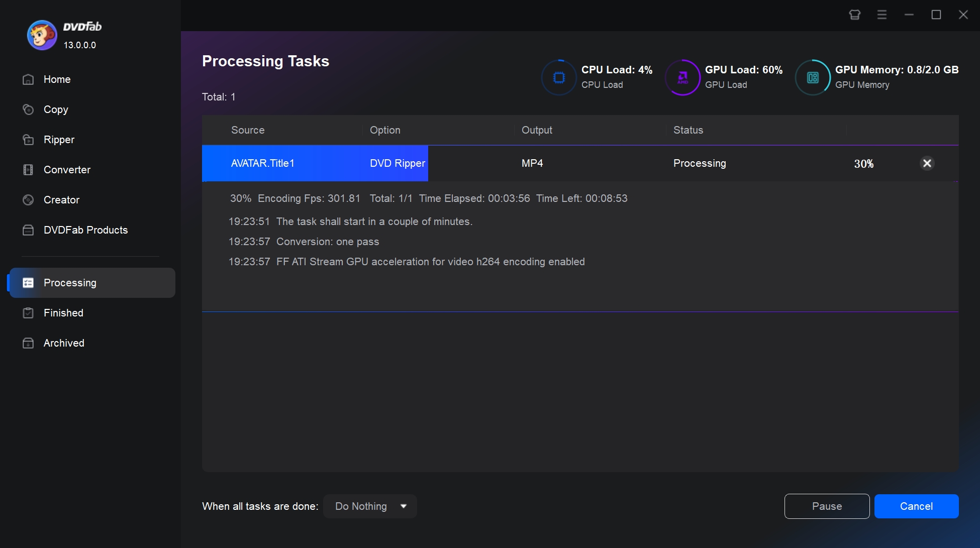Select the Copy tool icon
Viewport: 980px width, 548px height.
(x=27, y=109)
